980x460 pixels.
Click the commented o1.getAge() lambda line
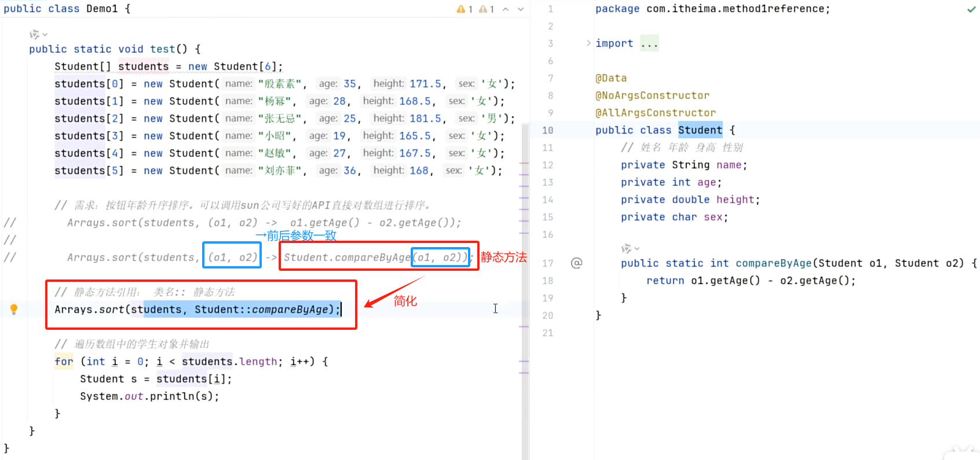click(264, 223)
